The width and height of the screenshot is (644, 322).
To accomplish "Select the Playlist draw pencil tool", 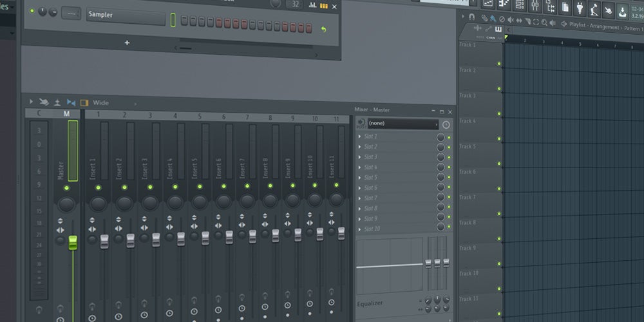I will tap(485, 17).
